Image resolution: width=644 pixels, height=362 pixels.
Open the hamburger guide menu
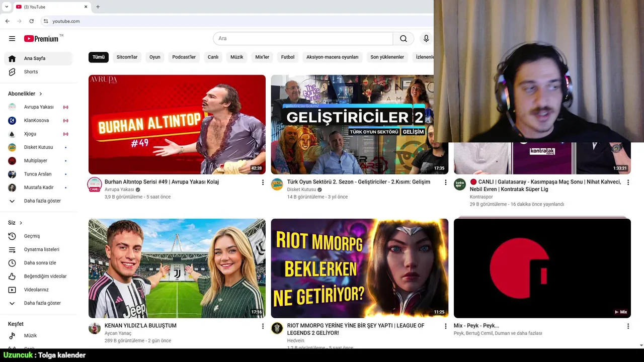pos(12,39)
